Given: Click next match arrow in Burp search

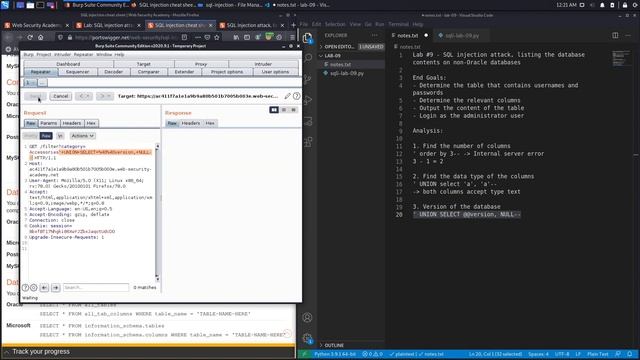Looking at the screenshot, I should pos(56,287).
